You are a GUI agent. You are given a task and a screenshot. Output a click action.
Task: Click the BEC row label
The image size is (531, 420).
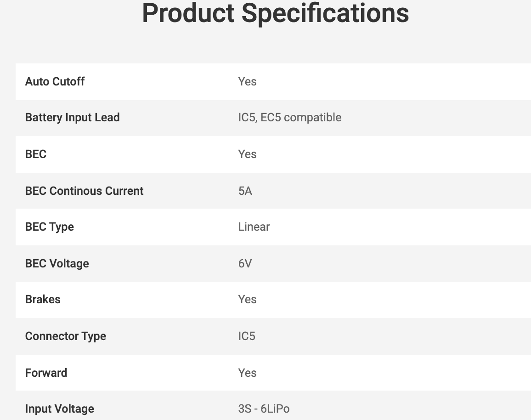(36, 154)
